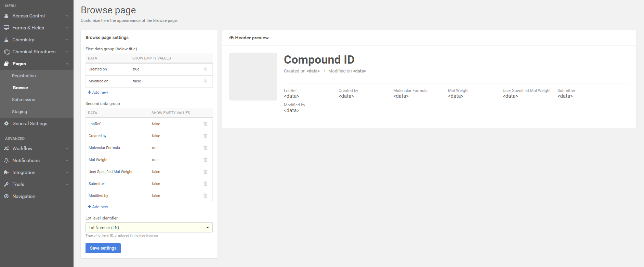Toggle Modified by show-empty false value

click(x=156, y=196)
